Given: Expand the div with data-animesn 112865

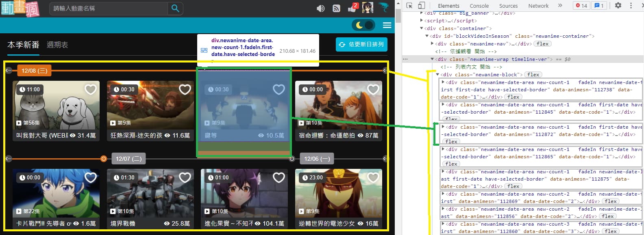Looking at the screenshot, I should tap(443, 149).
